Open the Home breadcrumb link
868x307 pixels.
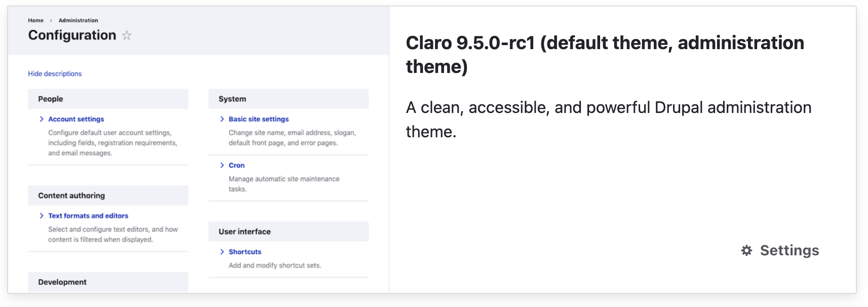coord(35,20)
